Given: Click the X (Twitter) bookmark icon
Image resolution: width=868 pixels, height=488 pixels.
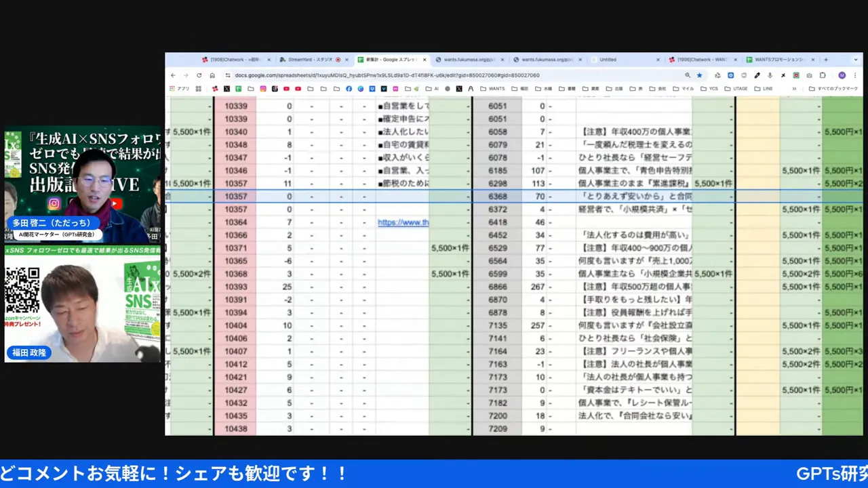Looking at the screenshot, I should [226, 88].
